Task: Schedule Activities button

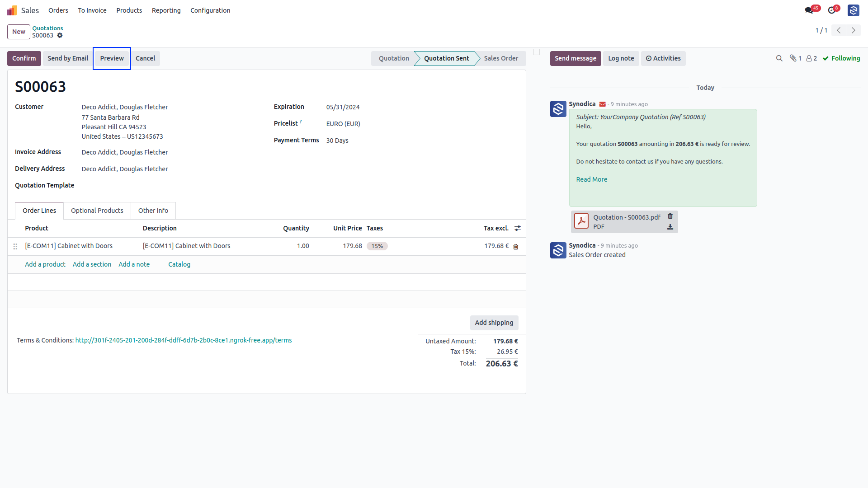Action: click(x=663, y=58)
